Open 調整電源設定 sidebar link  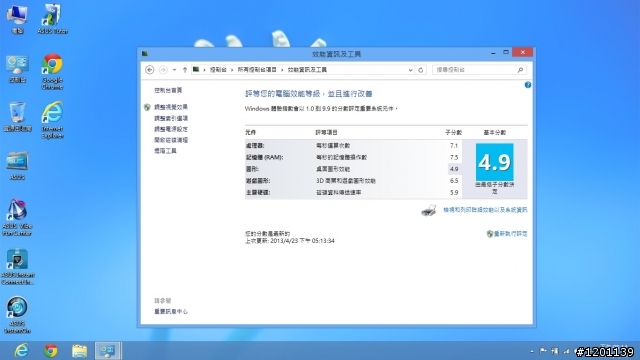tap(171, 129)
